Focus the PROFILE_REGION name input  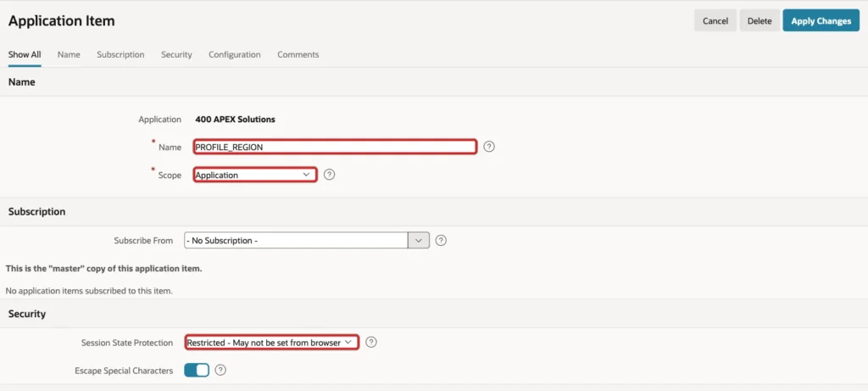click(x=335, y=147)
